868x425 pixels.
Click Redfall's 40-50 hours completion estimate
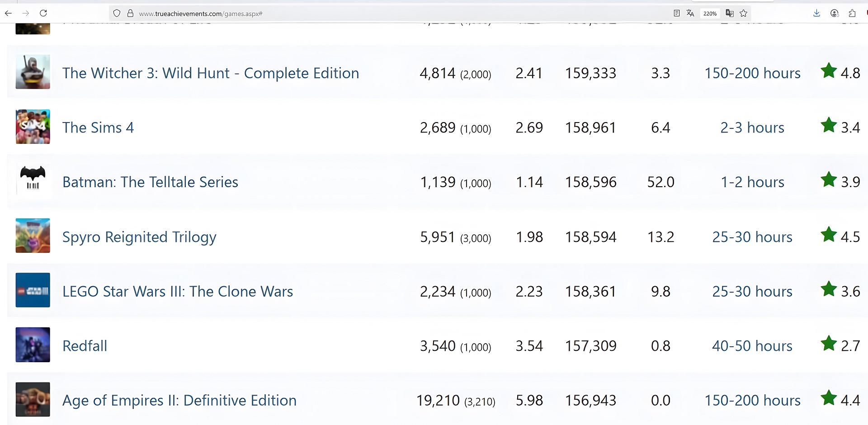pos(752,346)
